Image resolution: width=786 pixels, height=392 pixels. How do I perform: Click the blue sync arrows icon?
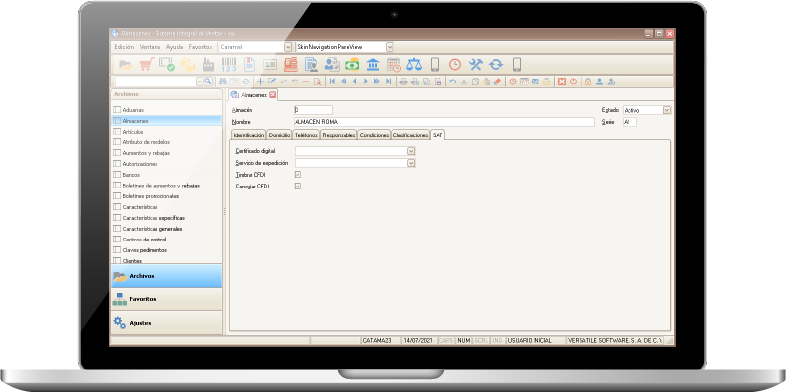click(x=496, y=65)
